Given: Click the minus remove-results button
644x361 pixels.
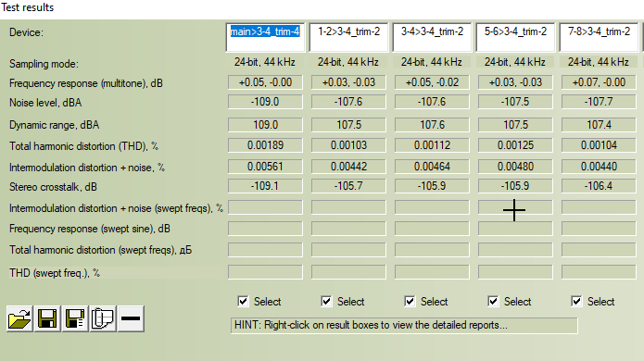Looking at the screenshot, I should 131,318.
